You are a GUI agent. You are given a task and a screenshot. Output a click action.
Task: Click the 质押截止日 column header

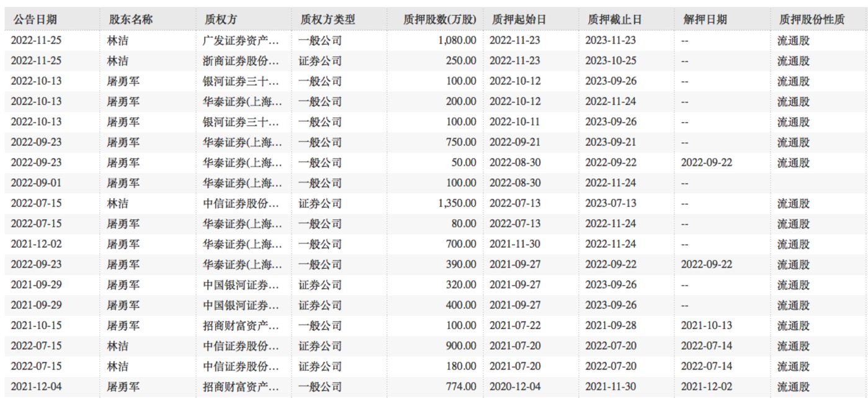[x=615, y=20]
